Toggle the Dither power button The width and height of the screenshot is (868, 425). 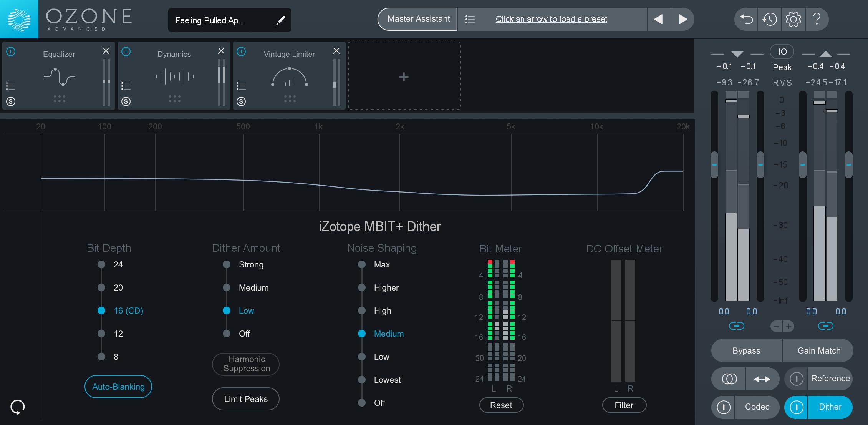coord(796,407)
